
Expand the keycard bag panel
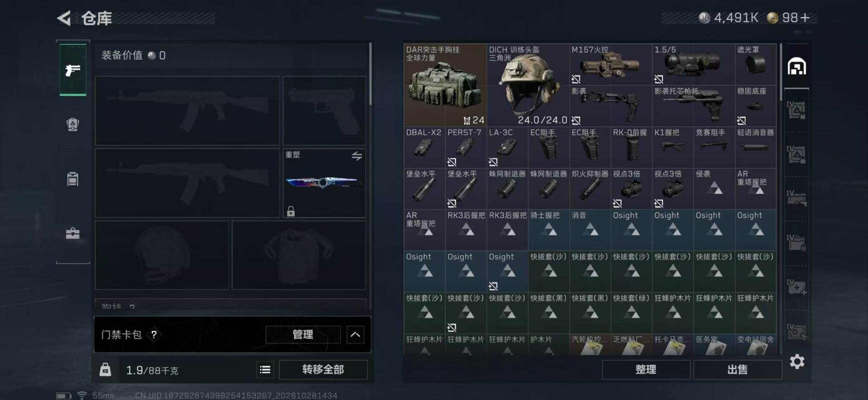(x=355, y=335)
